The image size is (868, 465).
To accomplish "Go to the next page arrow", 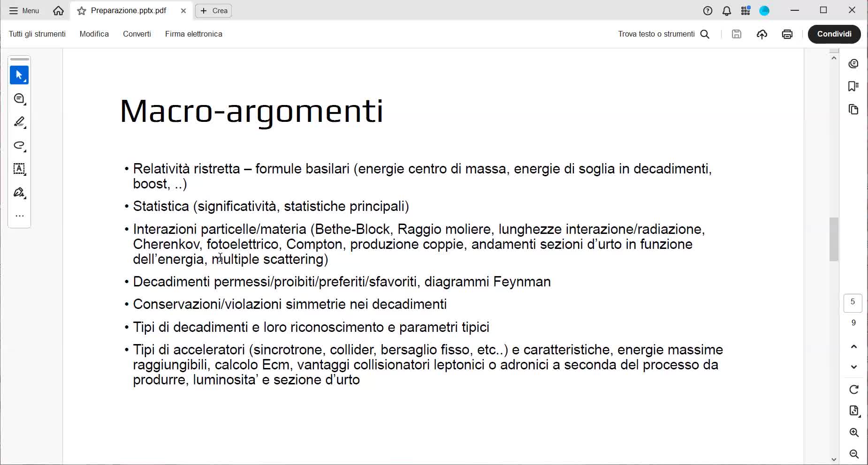I will click(854, 367).
